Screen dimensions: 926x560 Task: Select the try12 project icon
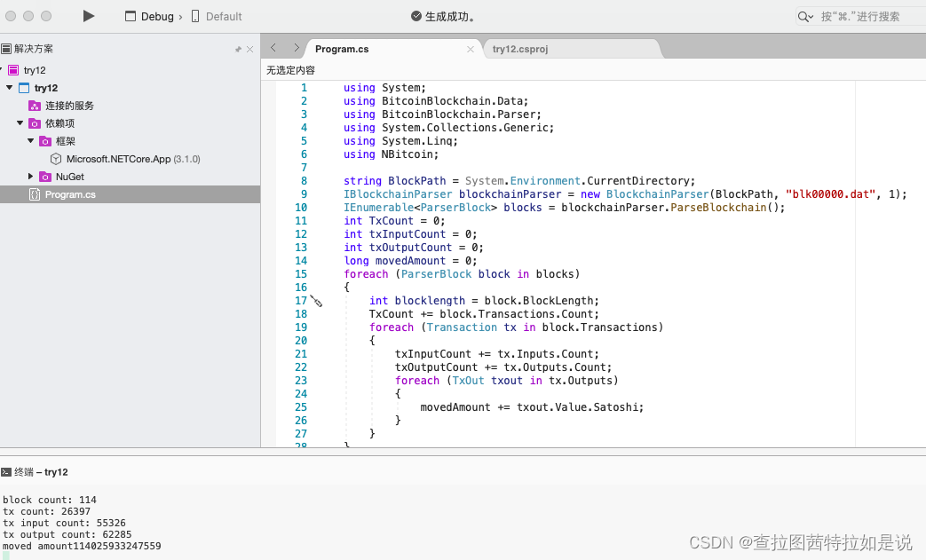pyautogui.click(x=24, y=88)
